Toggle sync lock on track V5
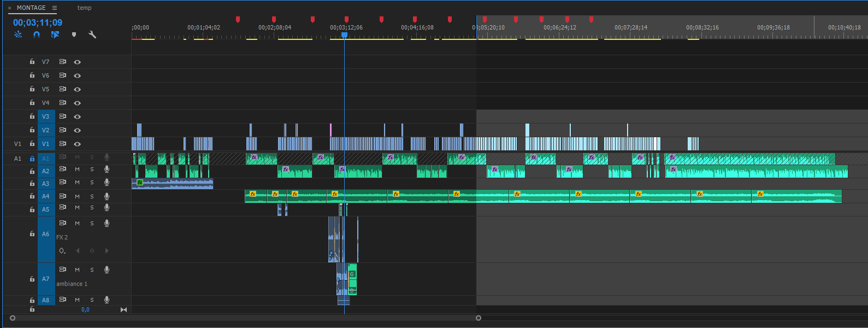868x328 pixels. click(63, 89)
